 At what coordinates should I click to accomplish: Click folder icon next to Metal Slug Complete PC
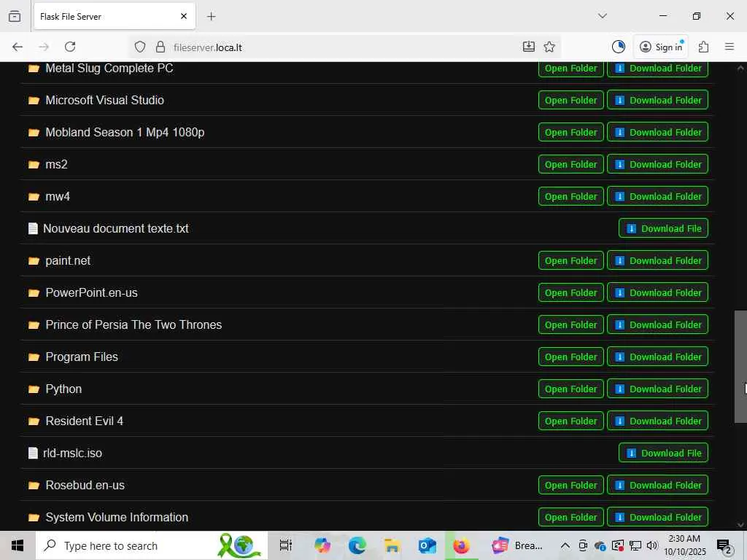pos(34,69)
